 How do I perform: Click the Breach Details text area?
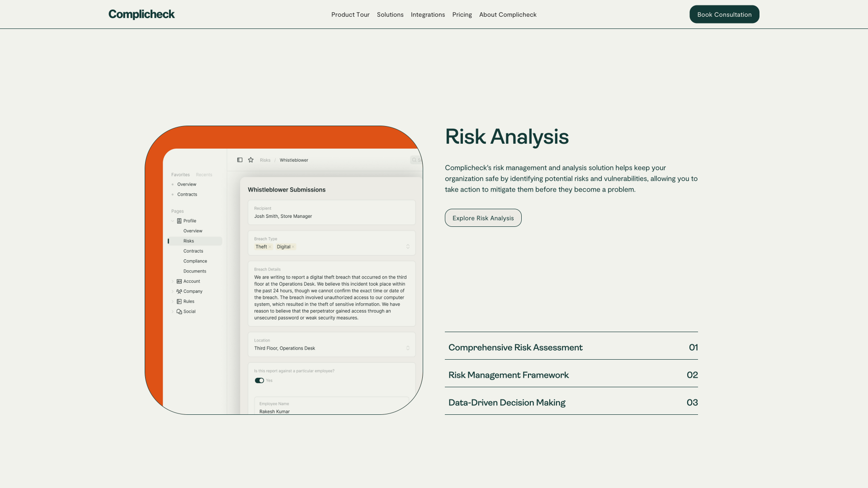tap(331, 294)
